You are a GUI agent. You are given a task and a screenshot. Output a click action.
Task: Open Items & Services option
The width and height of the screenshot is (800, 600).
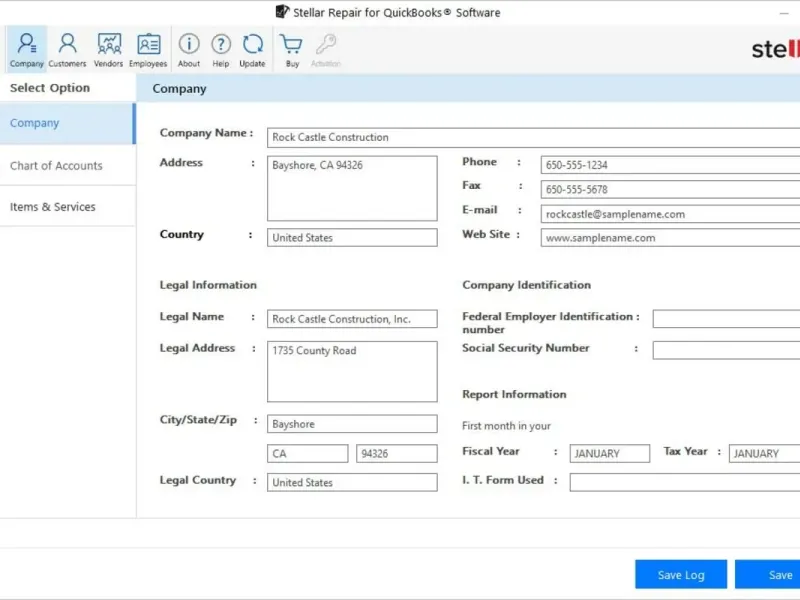pos(67,207)
